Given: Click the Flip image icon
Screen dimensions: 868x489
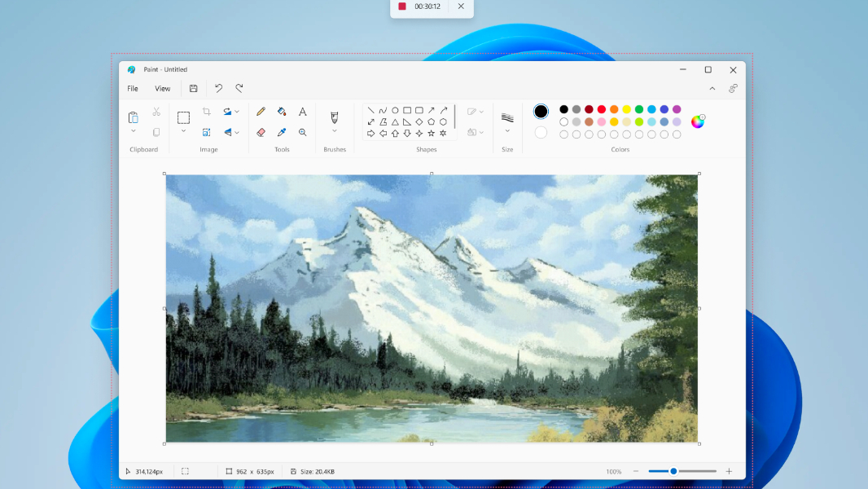Looking at the screenshot, I should [x=227, y=132].
